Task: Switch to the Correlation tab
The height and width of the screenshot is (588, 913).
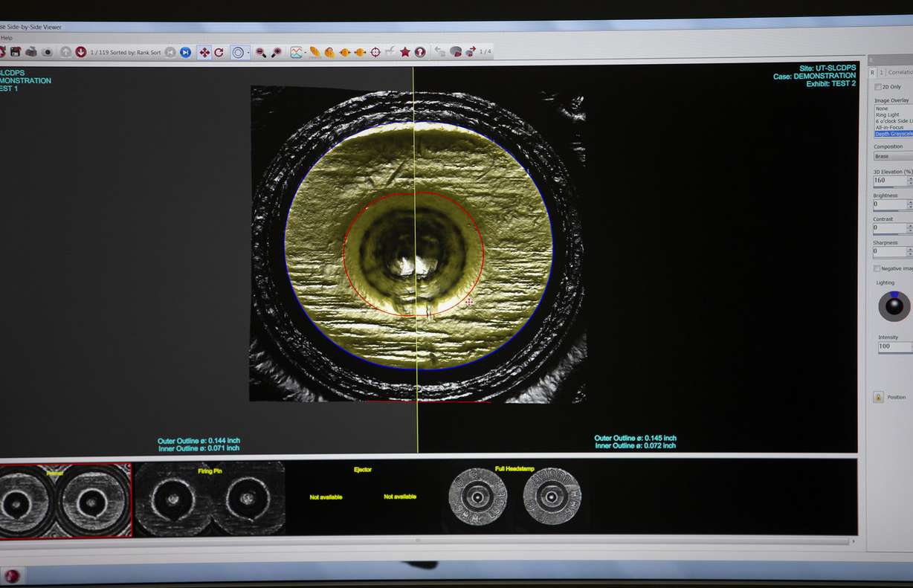Action: click(x=900, y=72)
